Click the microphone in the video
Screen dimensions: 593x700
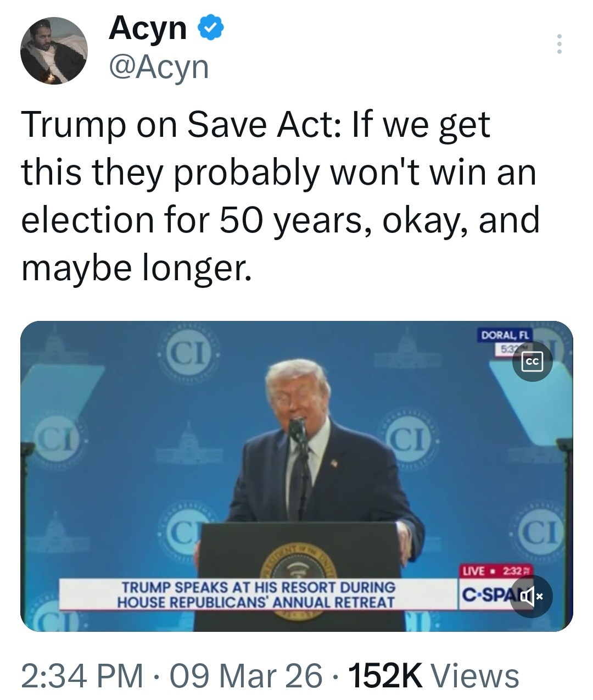tap(298, 429)
